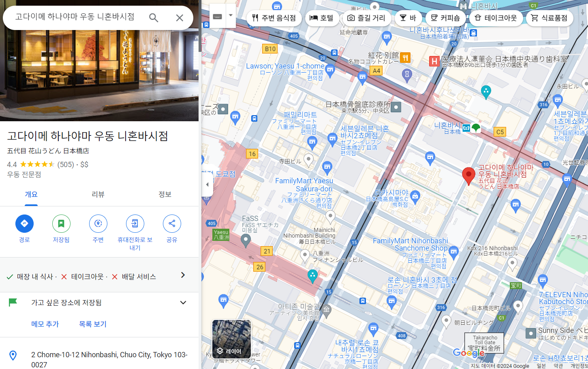588x369 pixels.
Task: Click the review count (505)
Action: coord(66,165)
